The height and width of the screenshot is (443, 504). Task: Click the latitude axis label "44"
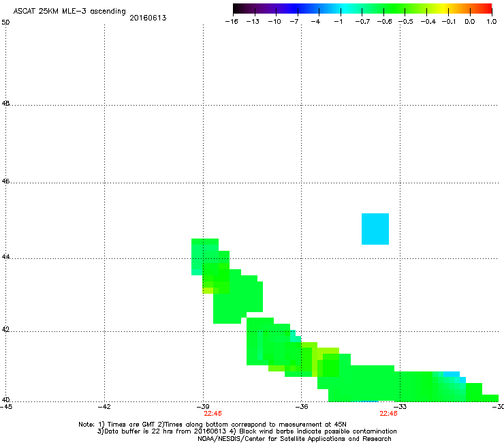click(5, 257)
